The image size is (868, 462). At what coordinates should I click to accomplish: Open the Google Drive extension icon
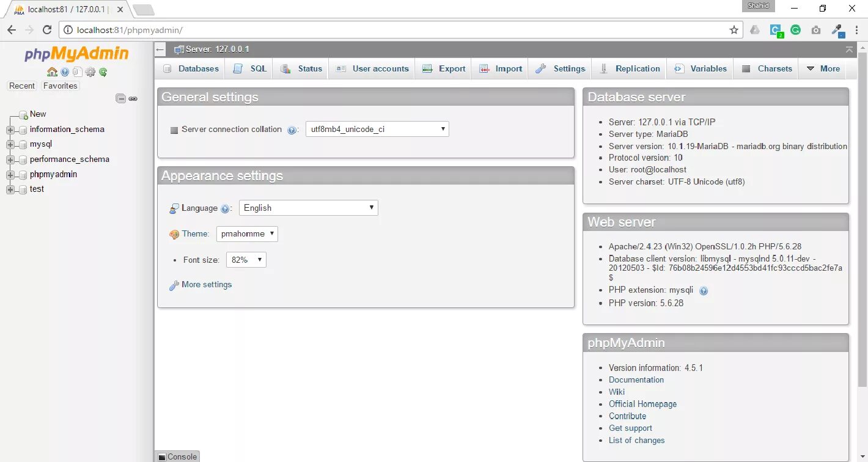pos(756,30)
